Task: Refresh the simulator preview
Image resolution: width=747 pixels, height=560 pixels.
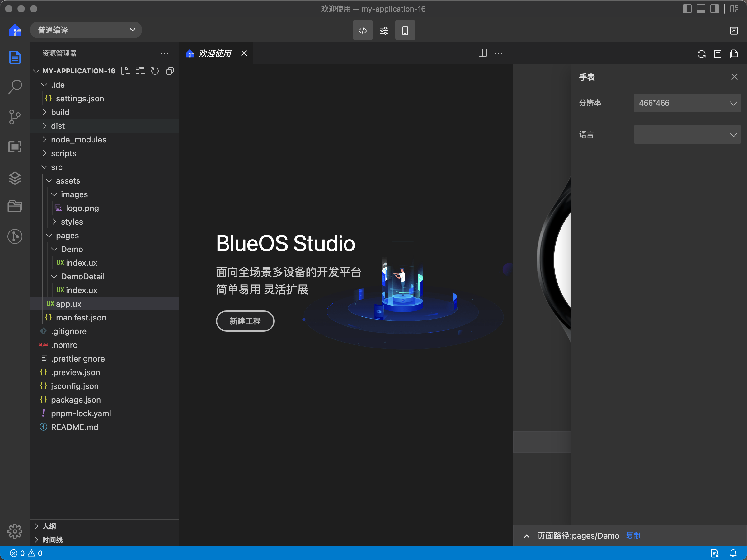Action: point(702,54)
